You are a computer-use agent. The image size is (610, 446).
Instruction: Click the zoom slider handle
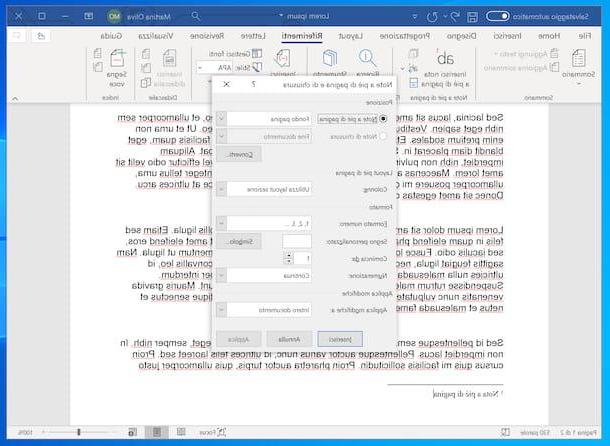[x=79, y=432]
